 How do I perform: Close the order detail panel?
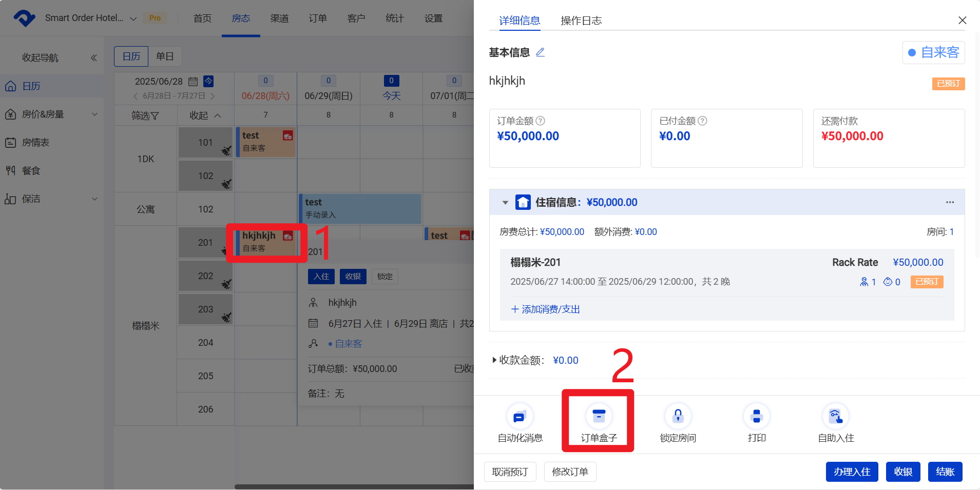pyautogui.click(x=962, y=21)
